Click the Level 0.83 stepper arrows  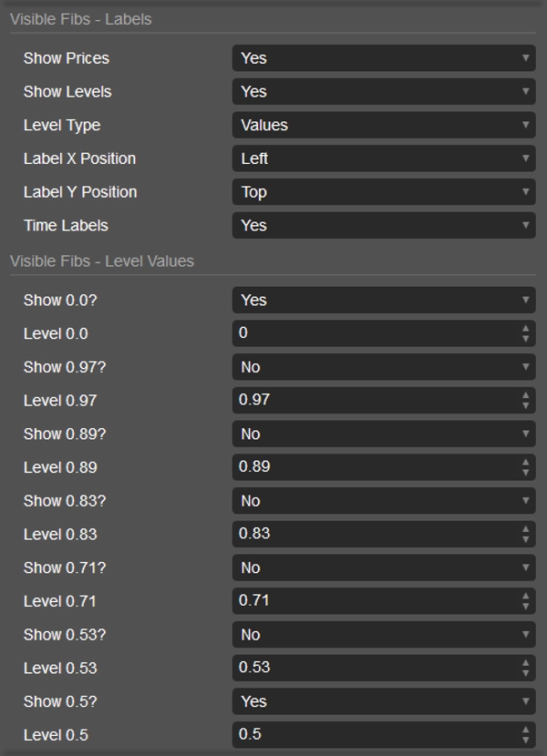point(525,534)
